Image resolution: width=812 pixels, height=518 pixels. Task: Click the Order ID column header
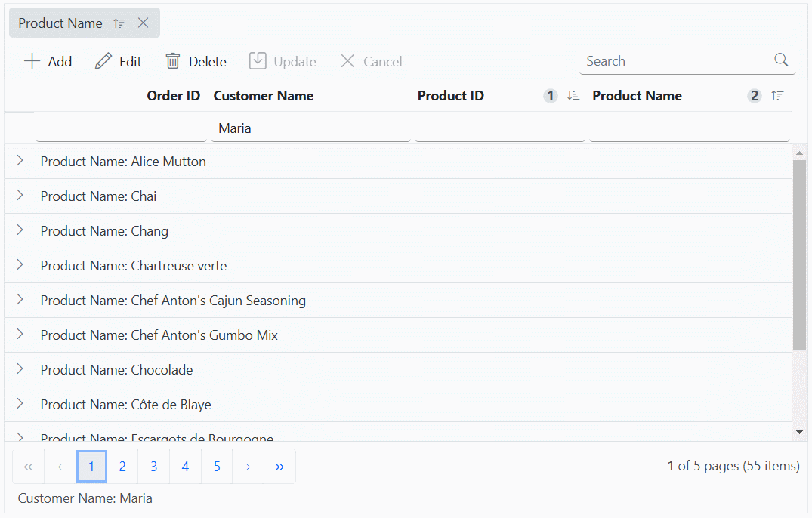click(173, 96)
